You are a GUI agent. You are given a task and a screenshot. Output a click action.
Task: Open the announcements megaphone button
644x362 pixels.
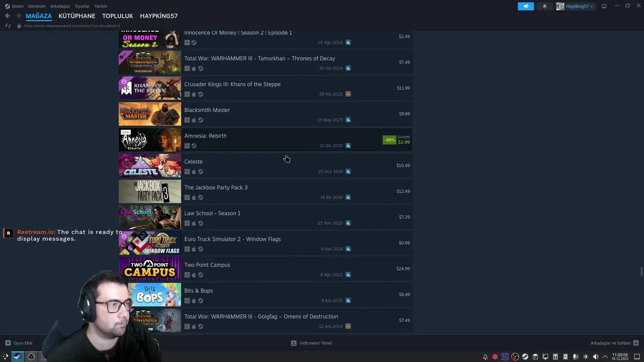coord(526,6)
